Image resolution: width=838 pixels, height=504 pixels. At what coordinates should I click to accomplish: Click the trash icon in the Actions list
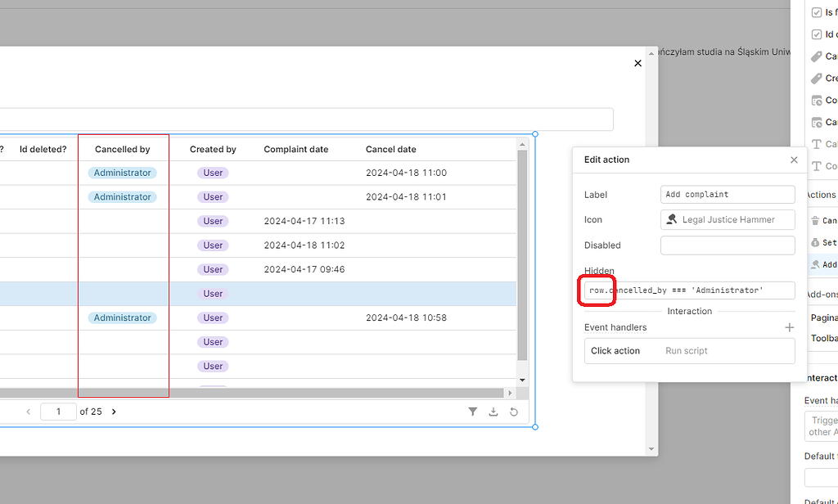(x=815, y=220)
